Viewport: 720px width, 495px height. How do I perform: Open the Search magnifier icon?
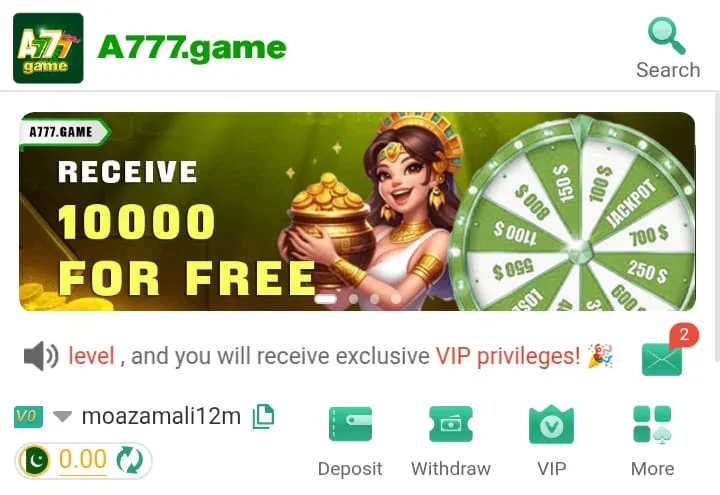[x=667, y=36]
